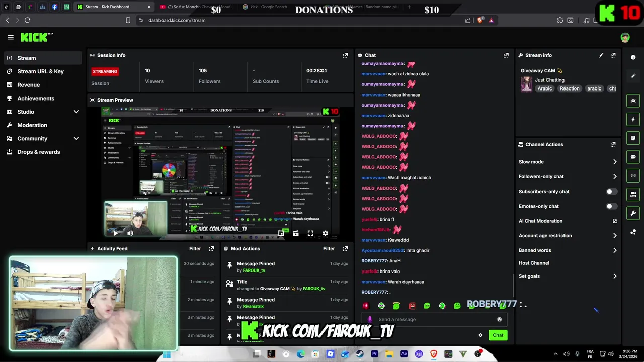Image resolution: width=644 pixels, height=362 pixels.
Task: Enter fullscreen in stream preview
Action: [x=310, y=233]
